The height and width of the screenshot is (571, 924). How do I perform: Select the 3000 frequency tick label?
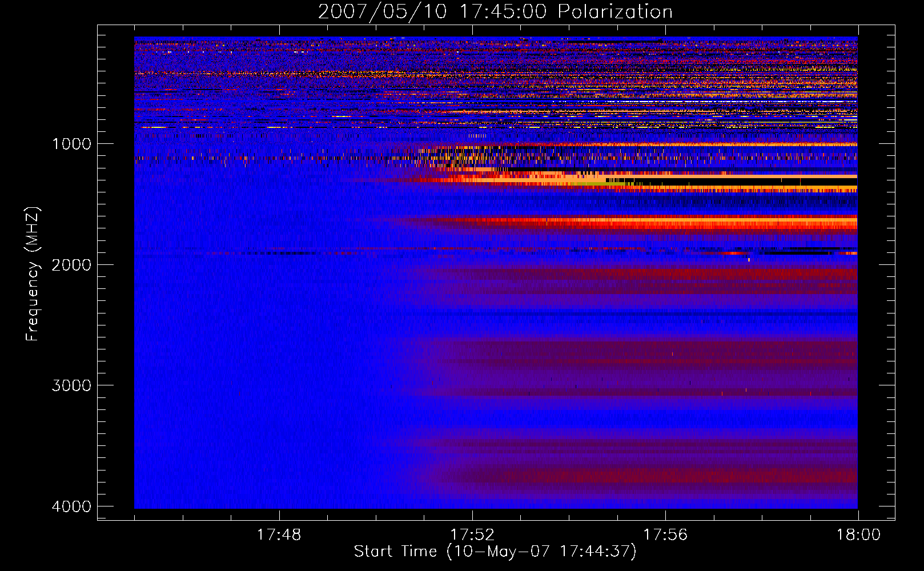click(x=72, y=385)
